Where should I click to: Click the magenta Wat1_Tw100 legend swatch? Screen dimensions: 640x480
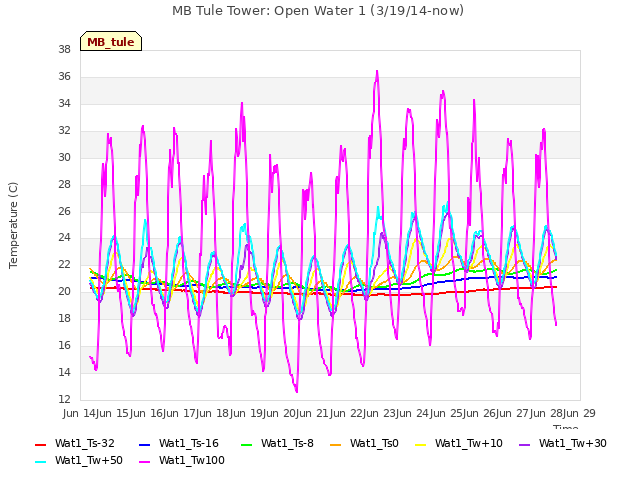144,462
